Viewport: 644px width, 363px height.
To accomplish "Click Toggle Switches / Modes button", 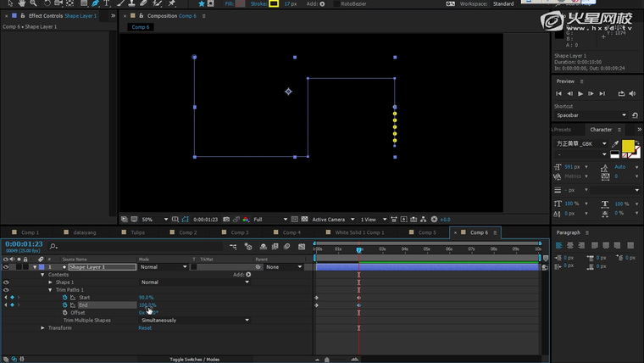I will click(194, 360).
